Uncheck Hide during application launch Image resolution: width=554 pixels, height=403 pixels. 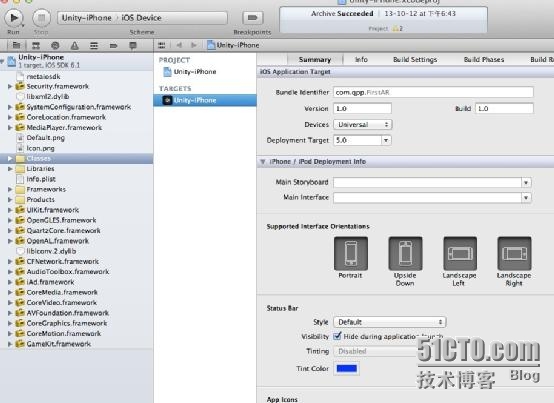[337, 336]
